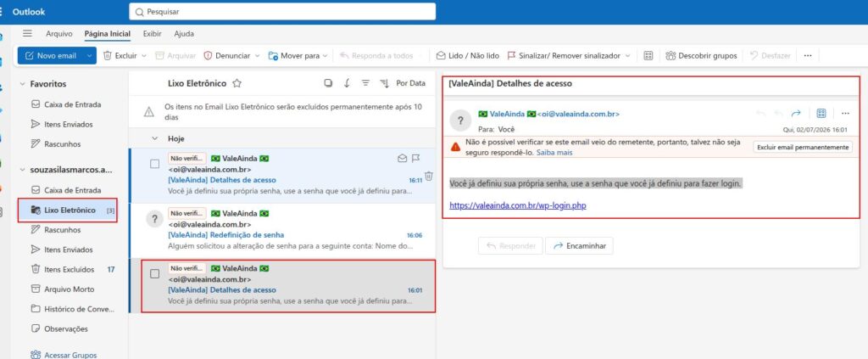Expand the Denunciar dropdown arrow
Viewport: 868px width, 359px height.
(258, 55)
